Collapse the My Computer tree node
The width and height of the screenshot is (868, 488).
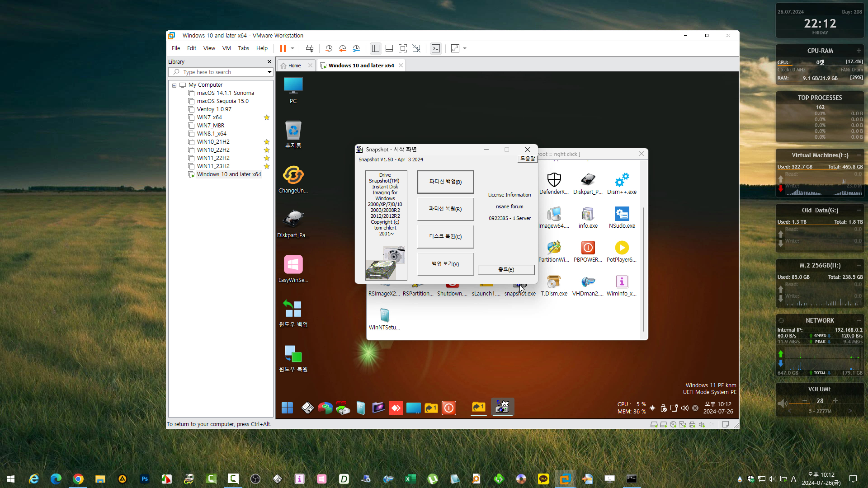point(174,85)
